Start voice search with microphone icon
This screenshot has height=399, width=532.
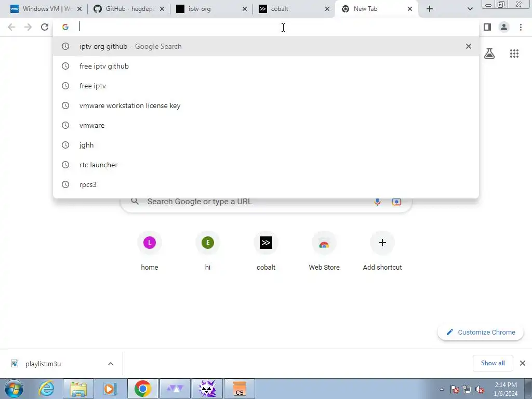click(377, 202)
